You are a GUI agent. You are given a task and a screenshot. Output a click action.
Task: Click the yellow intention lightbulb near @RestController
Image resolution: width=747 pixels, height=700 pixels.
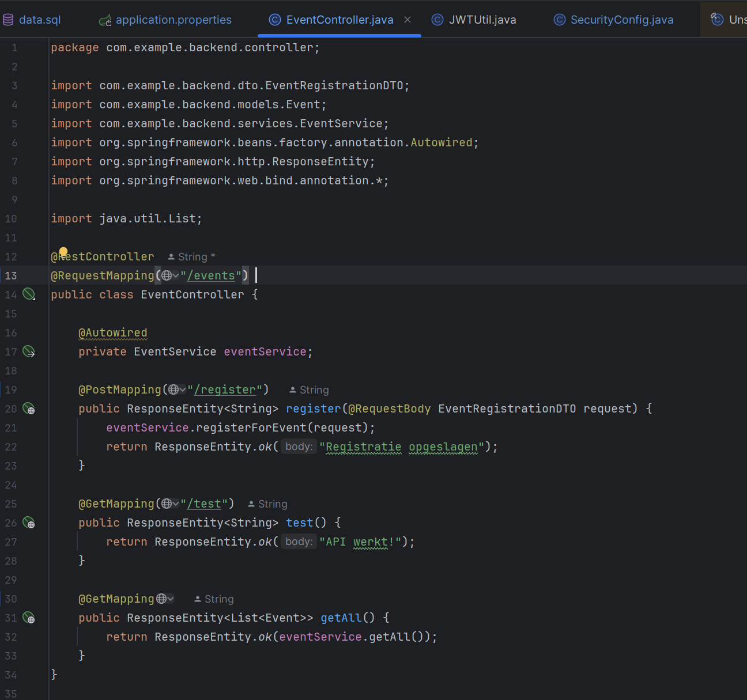coord(63,252)
